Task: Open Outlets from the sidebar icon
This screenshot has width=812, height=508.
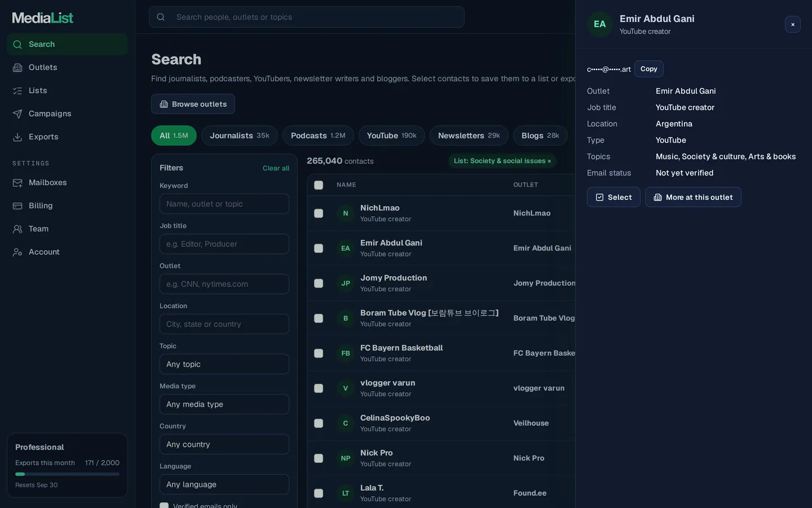Action: tap(17, 68)
